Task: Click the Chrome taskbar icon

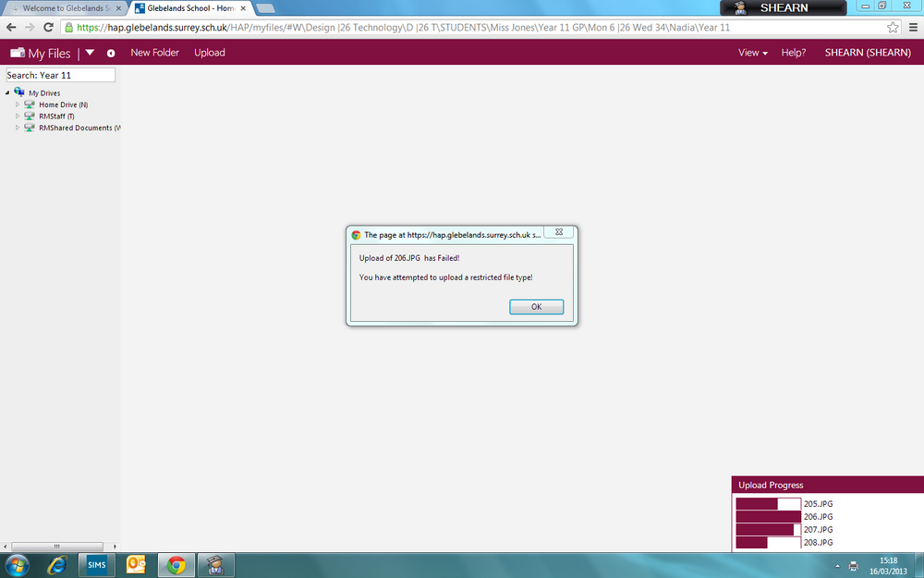Action: tap(176, 566)
